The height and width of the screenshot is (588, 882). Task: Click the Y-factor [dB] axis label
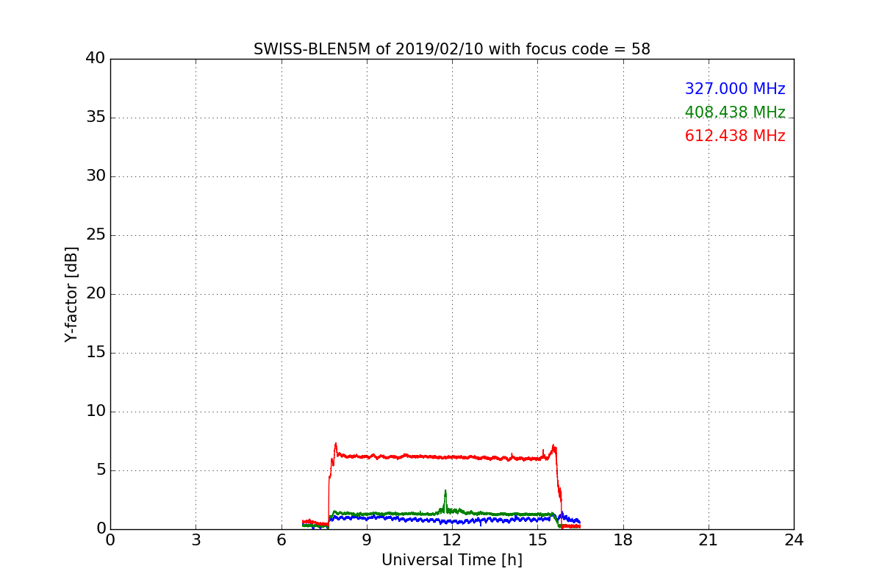71,294
